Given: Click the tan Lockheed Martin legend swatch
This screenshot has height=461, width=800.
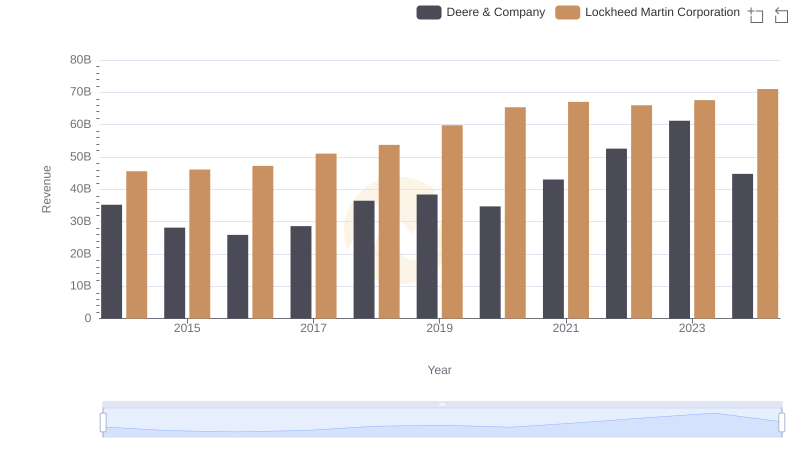Looking at the screenshot, I should coord(567,12).
